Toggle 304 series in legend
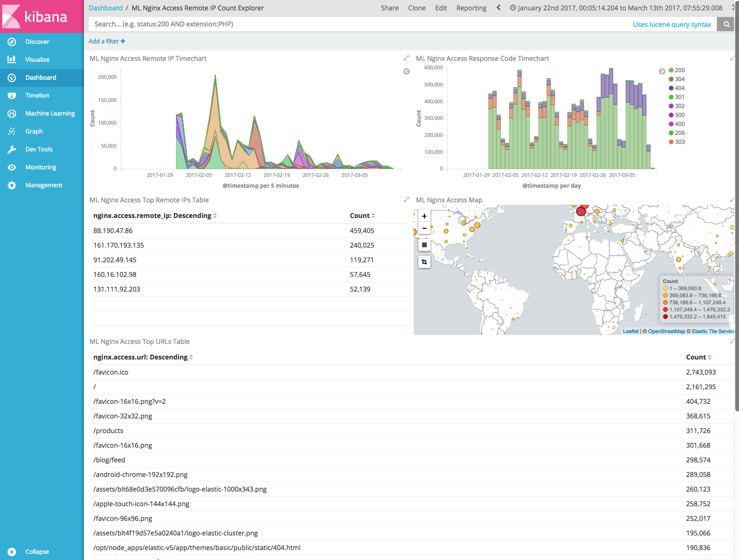This screenshot has width=739, height=560. click(x=677, y=79)
